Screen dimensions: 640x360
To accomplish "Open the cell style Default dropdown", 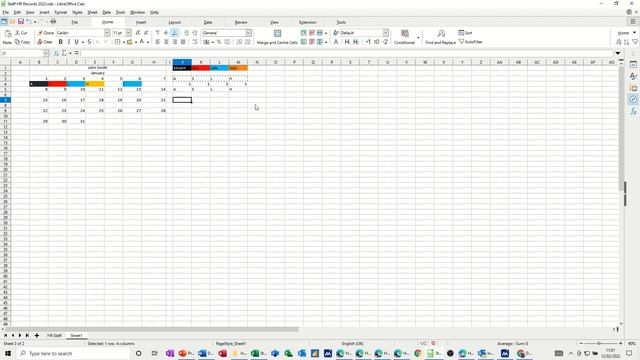I will coord(386,33).
